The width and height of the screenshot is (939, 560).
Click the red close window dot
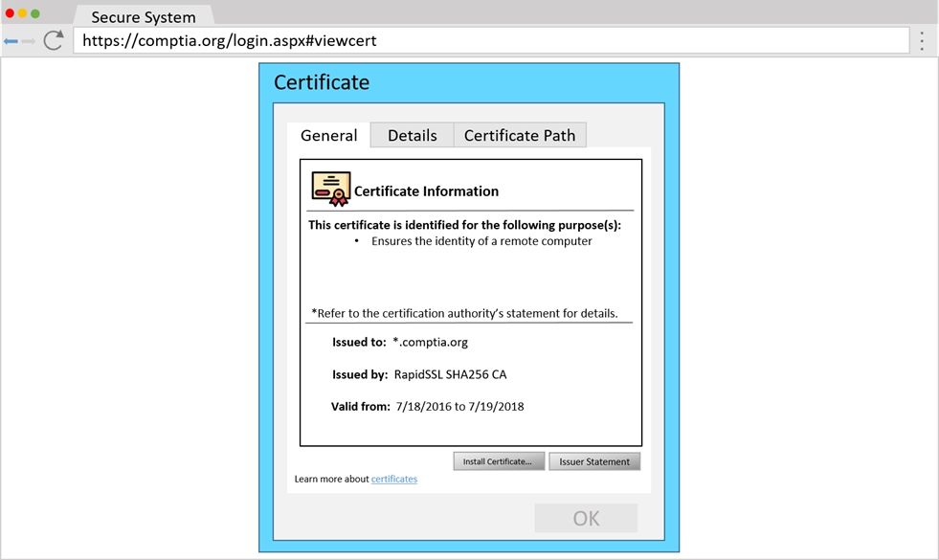click(x=10, y=13)
